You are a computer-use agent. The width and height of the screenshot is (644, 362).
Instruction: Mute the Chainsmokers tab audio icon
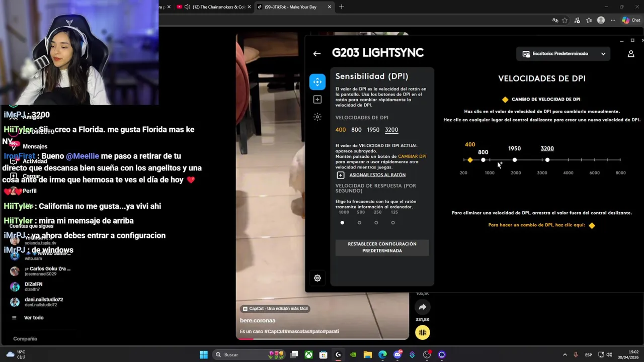tap(187, 7)
